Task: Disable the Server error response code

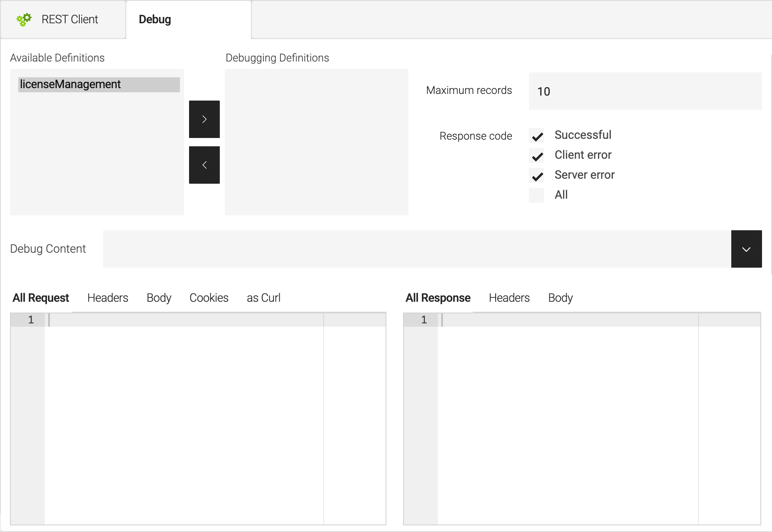Action: (x=537, y=175)
